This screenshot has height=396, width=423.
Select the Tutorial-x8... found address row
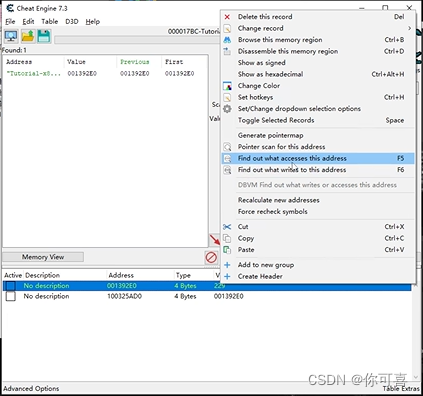(x=105, y=74)
